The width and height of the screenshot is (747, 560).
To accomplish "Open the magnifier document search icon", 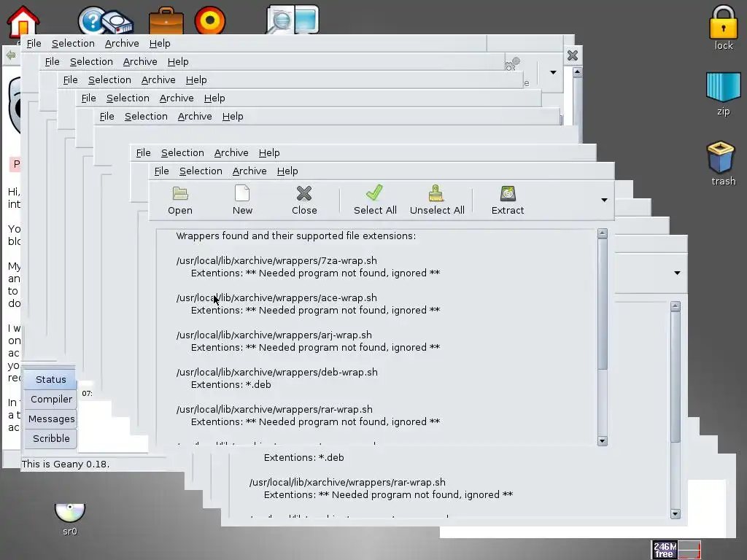I will 281,20.
